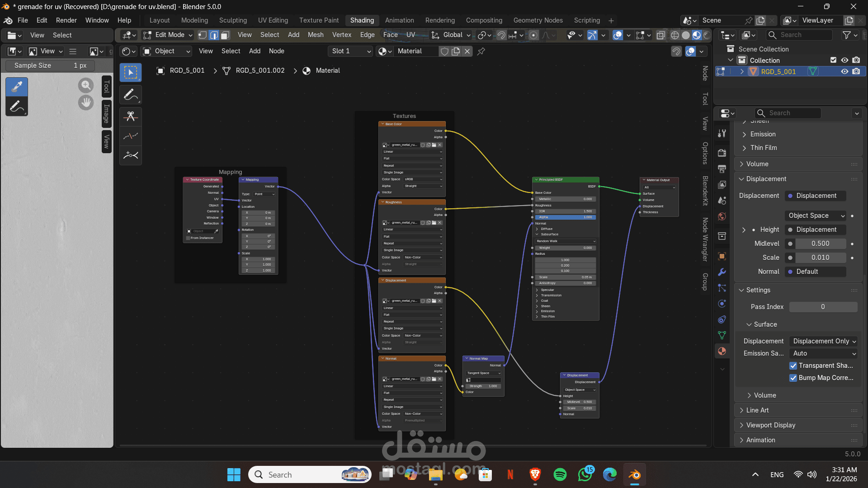
Task: Click the pin node tree icon
Action: 481,51
